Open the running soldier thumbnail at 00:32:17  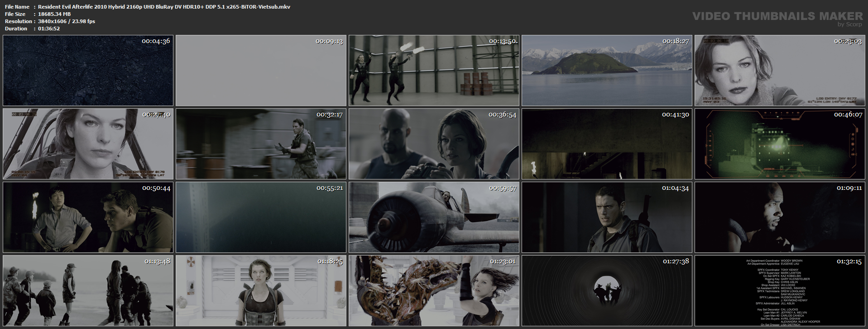[x=261, y=144]
